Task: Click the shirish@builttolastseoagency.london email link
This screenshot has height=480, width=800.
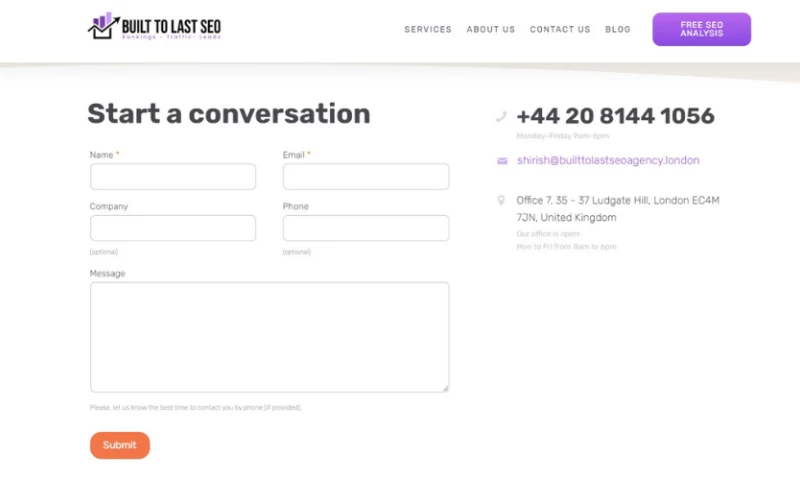Action: (608, 160)
